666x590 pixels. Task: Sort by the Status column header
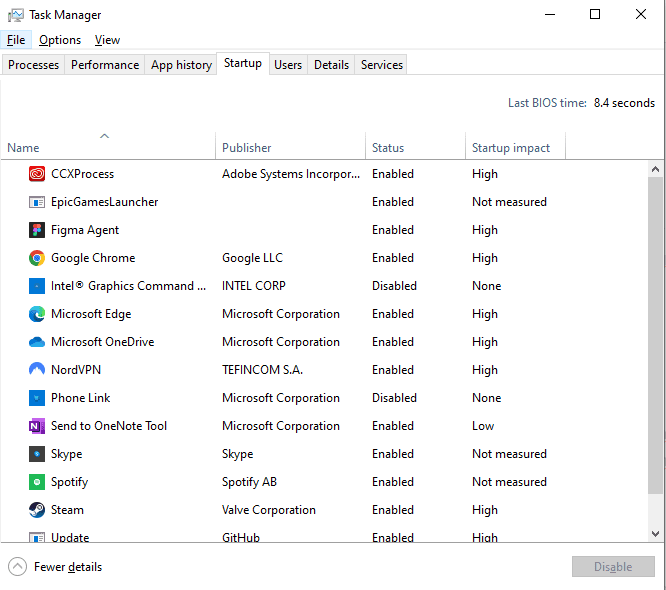pyautogui.click(x=415, y=146)
